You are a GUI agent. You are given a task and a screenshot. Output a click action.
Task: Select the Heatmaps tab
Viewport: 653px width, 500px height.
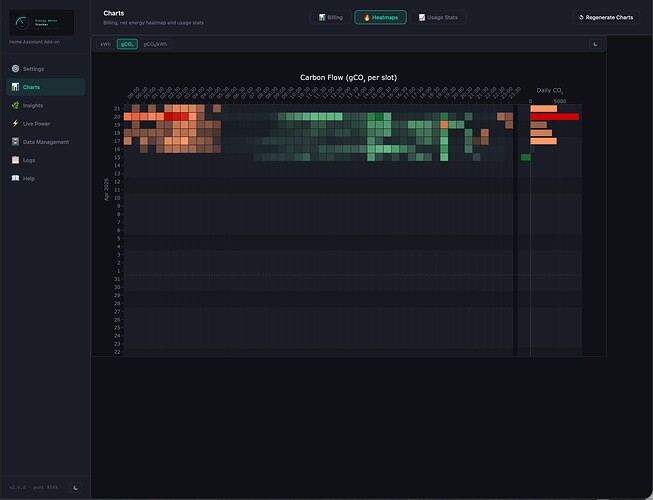click(x=380, y=17)
